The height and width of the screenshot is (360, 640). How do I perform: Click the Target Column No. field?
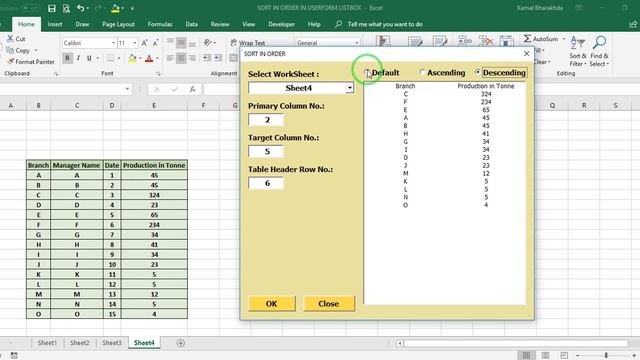click(x=266, y=151)
